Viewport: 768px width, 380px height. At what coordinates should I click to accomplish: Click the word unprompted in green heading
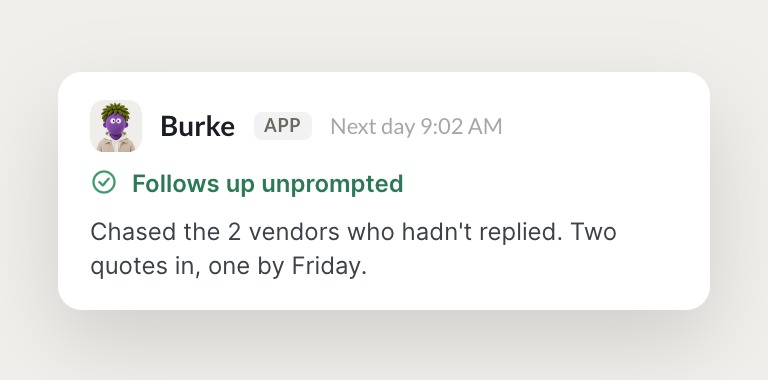tap(332, 184)
